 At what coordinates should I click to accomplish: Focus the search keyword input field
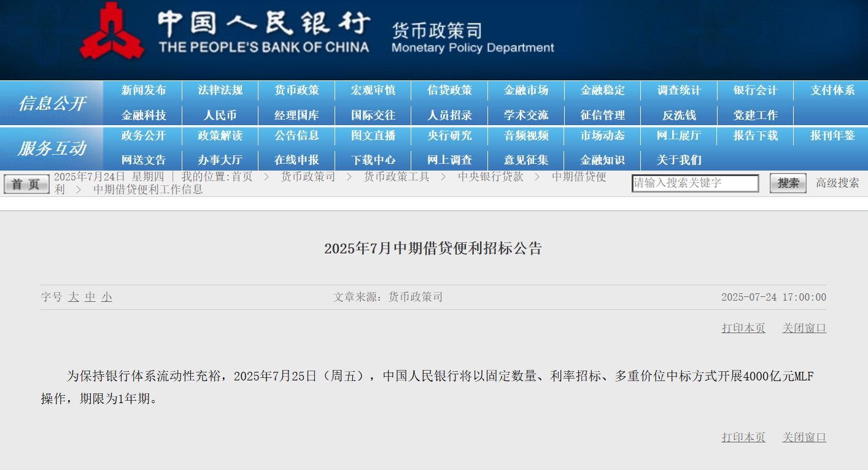click(695, 183)
